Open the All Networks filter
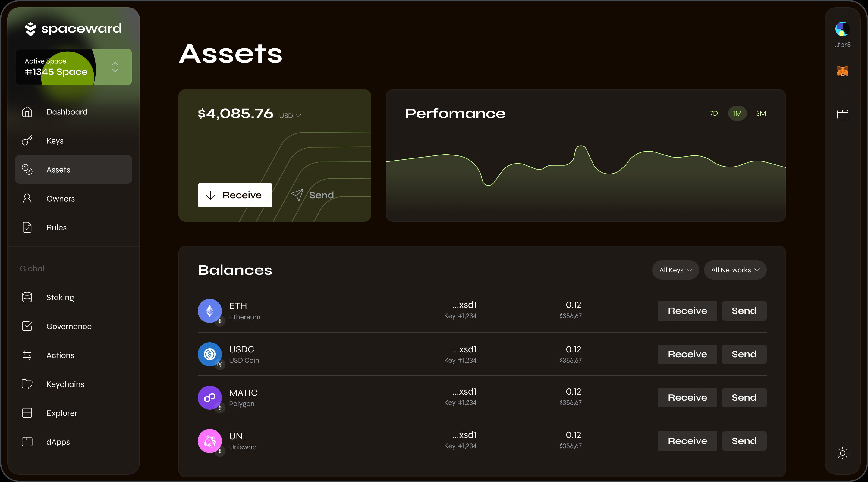Viewport: 868px width, 482px height. pos(735,270)
